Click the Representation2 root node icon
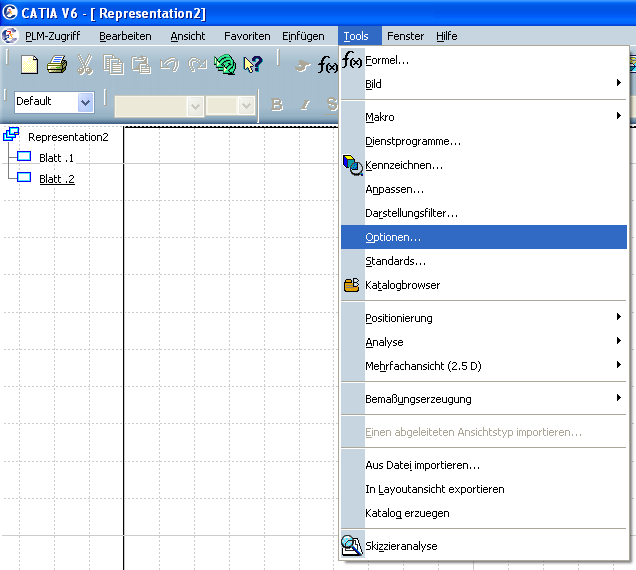The height and width of the screenshot is (570, 636). click(x=13, y=136)
